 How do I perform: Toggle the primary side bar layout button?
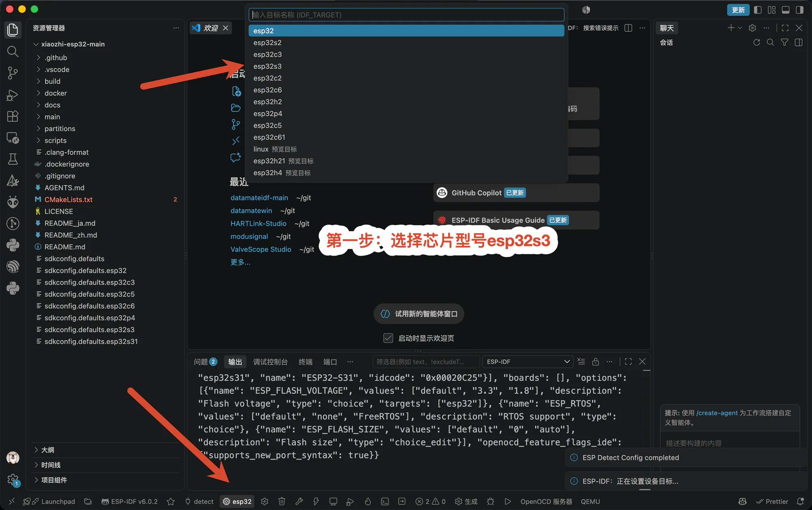pos(758,10)
